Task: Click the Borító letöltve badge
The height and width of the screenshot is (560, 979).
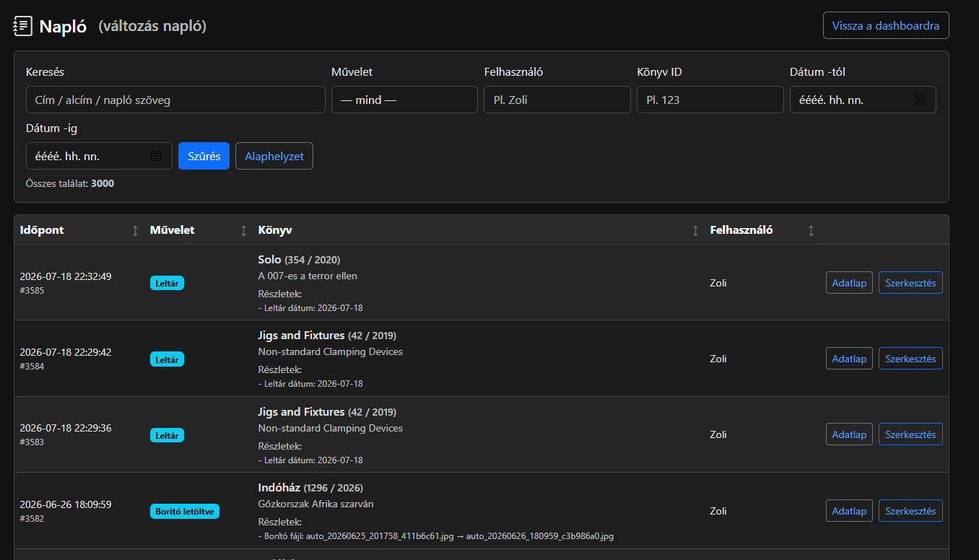Action: (184, 512)
